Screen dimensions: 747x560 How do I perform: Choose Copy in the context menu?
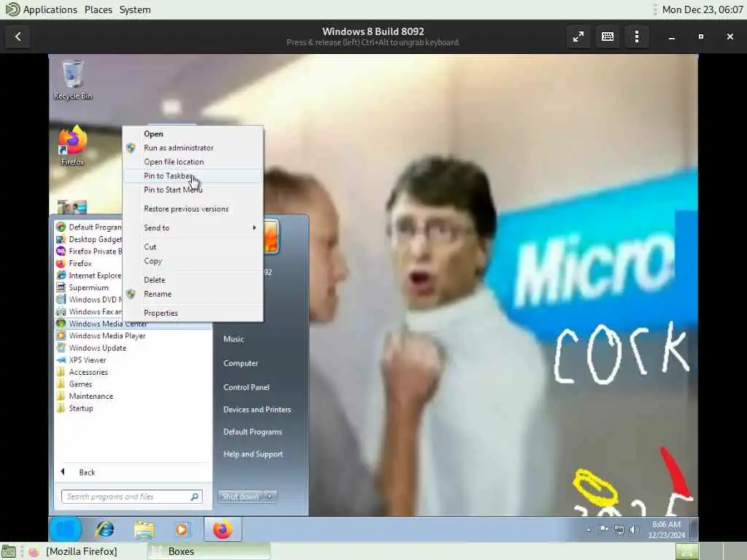point(193,262)
